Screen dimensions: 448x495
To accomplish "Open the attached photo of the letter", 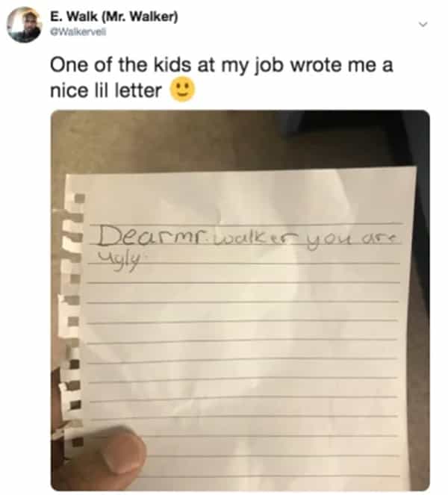I will (240, 300).
